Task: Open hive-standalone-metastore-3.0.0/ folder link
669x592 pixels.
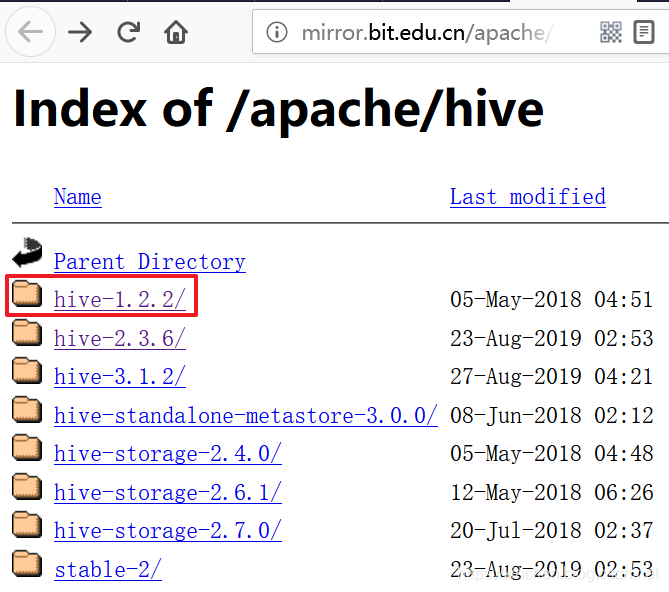Action: [246, 415]
